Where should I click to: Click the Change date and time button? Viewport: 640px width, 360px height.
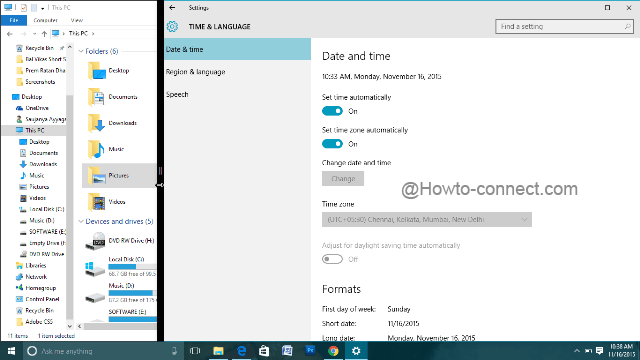click(x=343, y=179)
